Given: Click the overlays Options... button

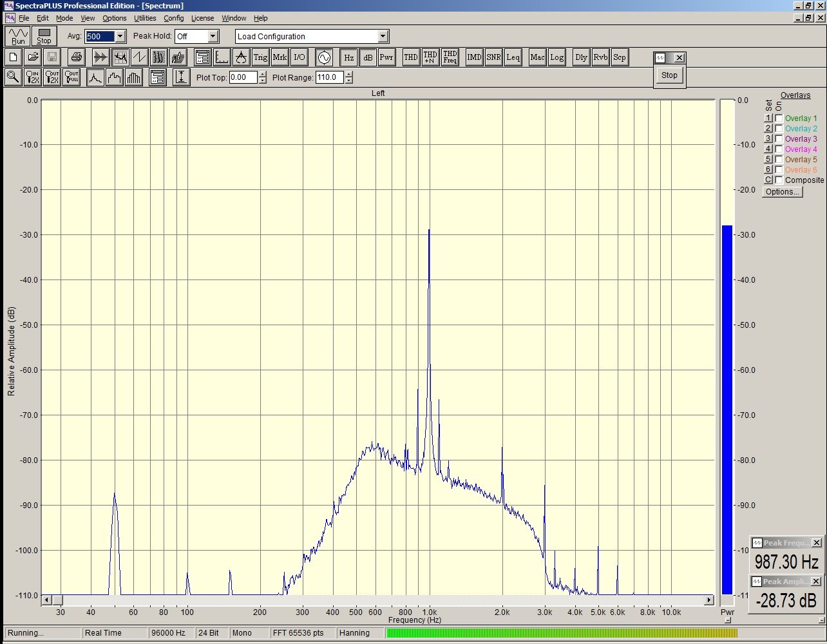Looking at the screenshot, I should point(782,192).
